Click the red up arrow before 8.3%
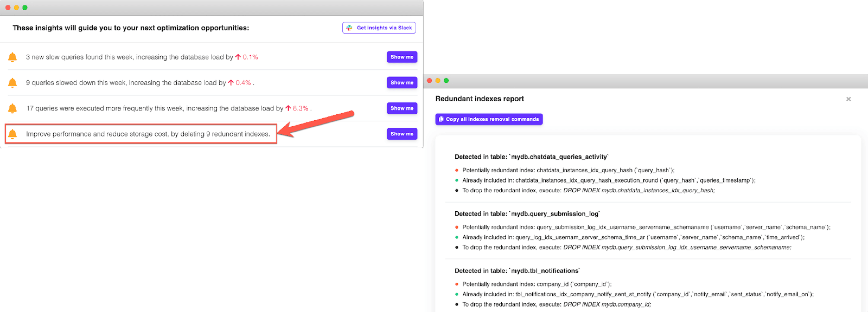Screen dimensions: 868x312 (288, 108)
